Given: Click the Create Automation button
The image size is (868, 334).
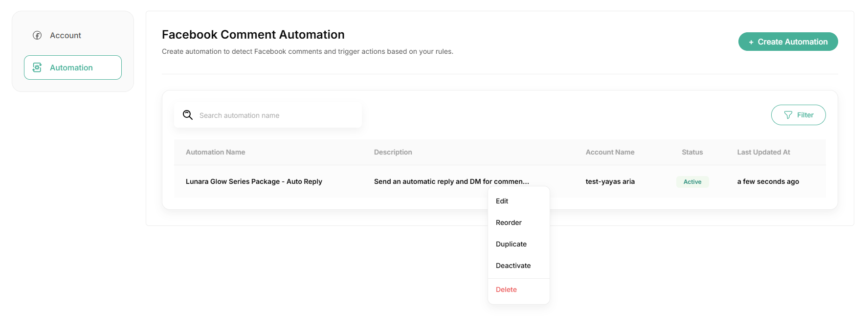Looking at the screenshot, I should (x=788, y=42).
